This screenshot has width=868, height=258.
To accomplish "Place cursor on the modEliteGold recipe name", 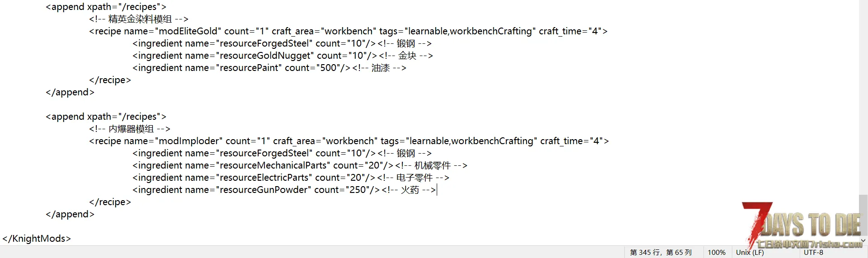I will click(x=190, y=31).
